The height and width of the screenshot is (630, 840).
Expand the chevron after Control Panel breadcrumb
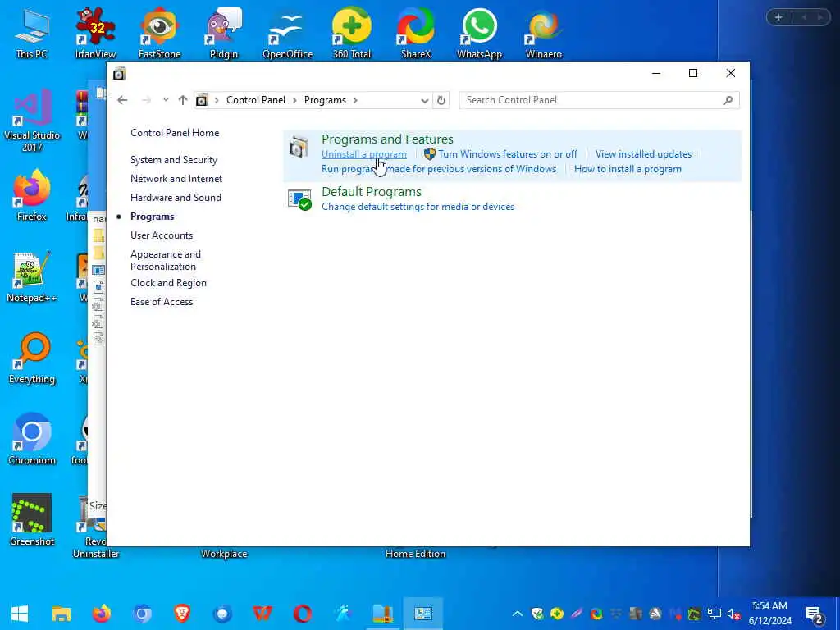294,100
